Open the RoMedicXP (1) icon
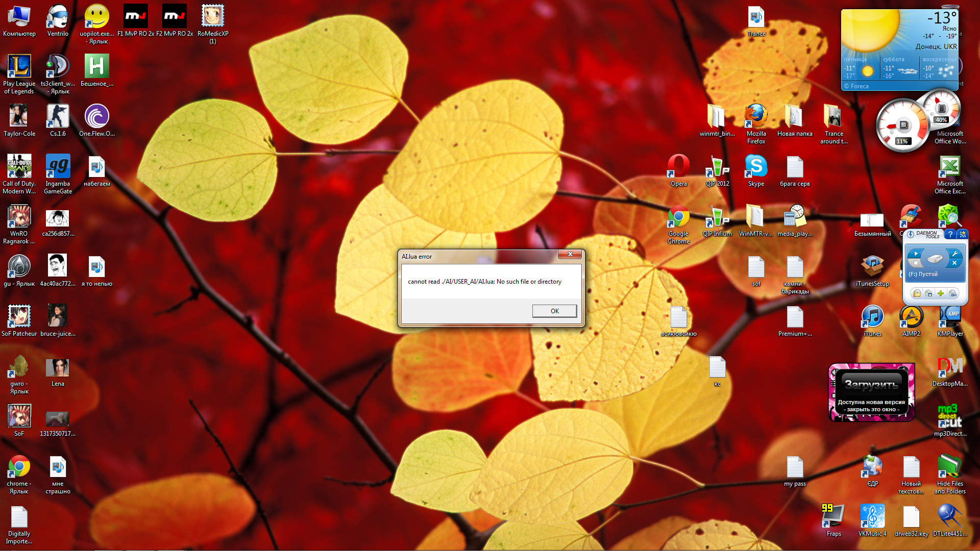980x551 pixels. click(213, 24)
